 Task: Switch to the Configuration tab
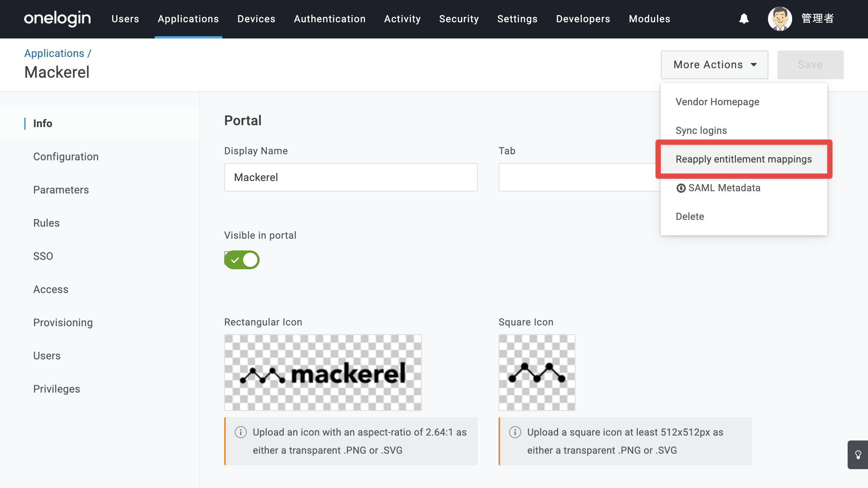[x=100, y=157]
